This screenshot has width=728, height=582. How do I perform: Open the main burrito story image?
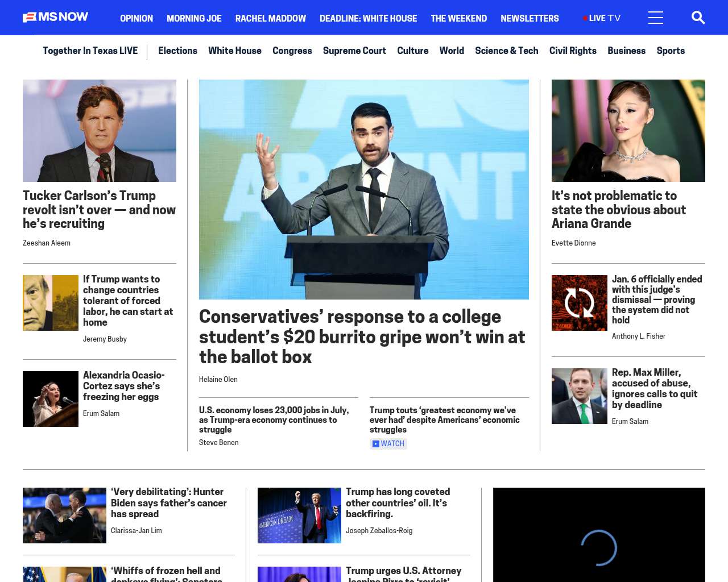point(364,189)
